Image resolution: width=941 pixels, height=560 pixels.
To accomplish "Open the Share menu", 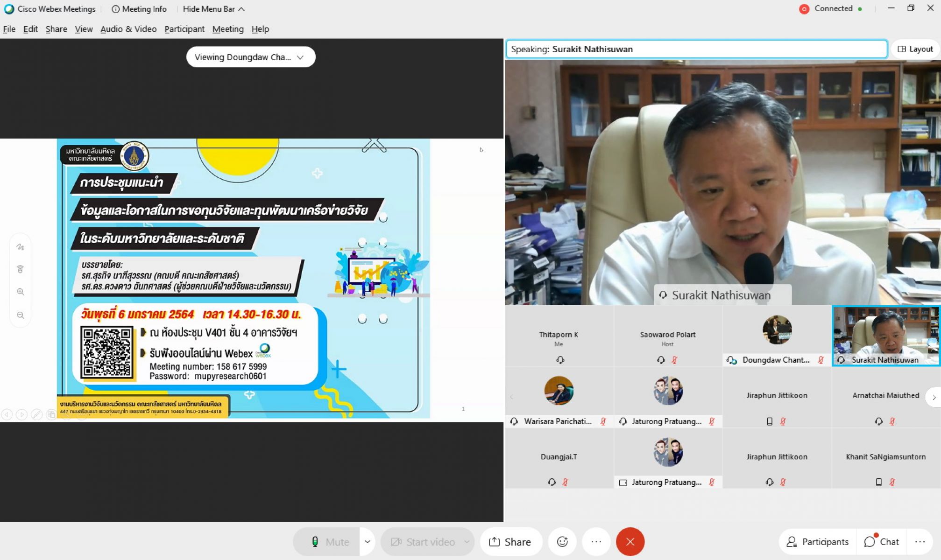I will tap(56, 29).
